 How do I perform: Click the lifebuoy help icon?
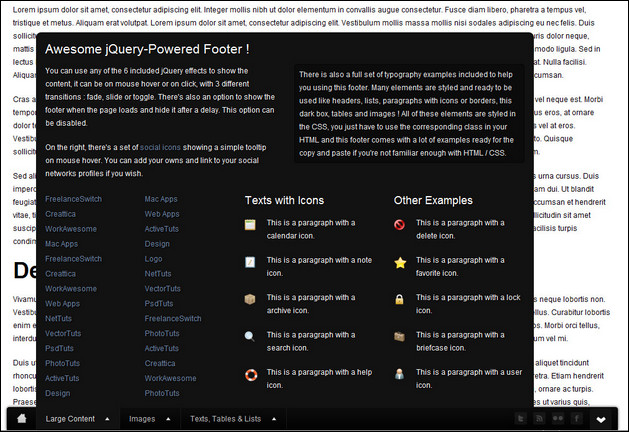pos(251,375)
